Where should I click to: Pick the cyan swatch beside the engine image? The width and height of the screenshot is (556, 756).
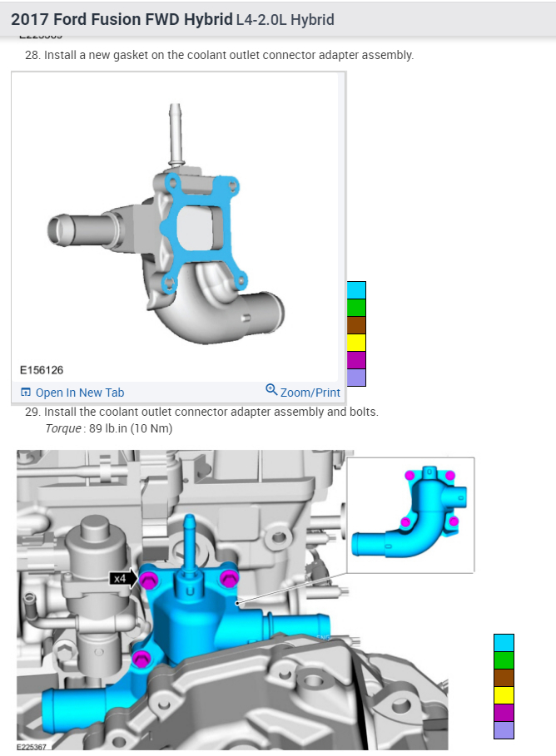coord(504,643)
